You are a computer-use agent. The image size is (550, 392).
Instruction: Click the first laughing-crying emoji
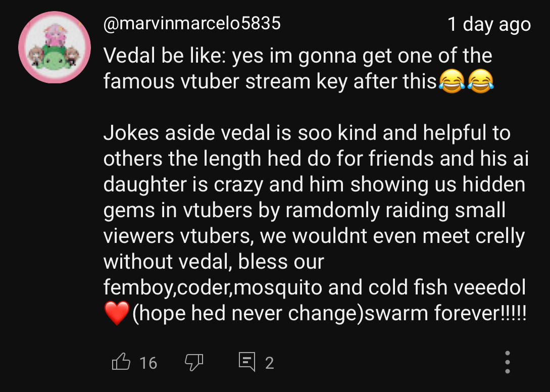coord(451,81)
